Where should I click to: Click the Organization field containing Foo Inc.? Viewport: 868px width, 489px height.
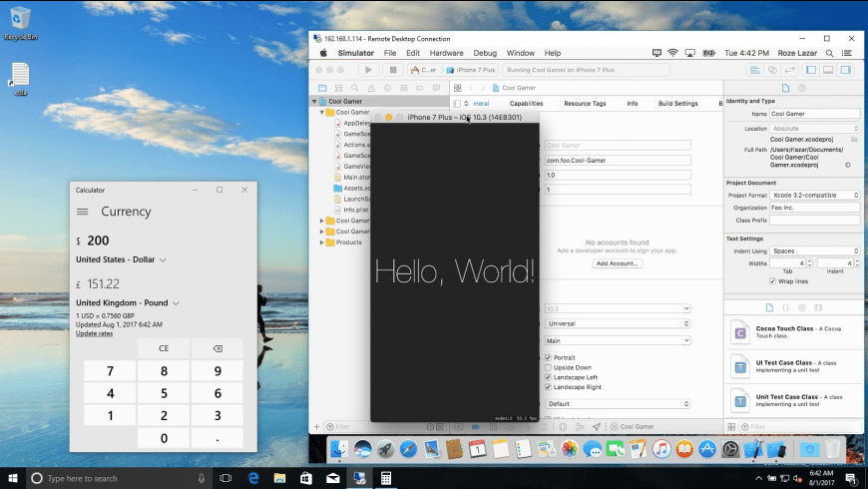point(814,208)
